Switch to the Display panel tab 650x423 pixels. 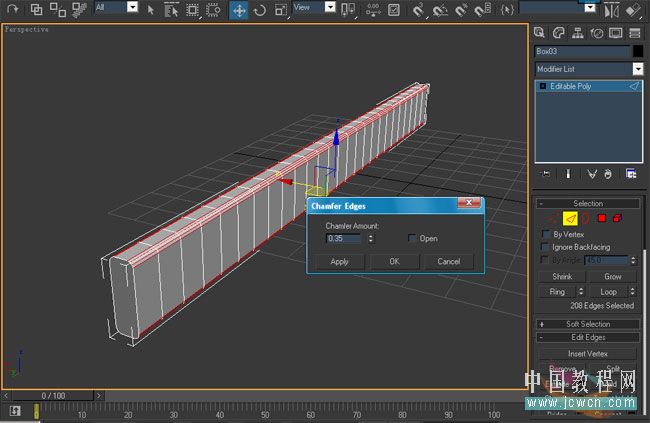tap(616, 33)
